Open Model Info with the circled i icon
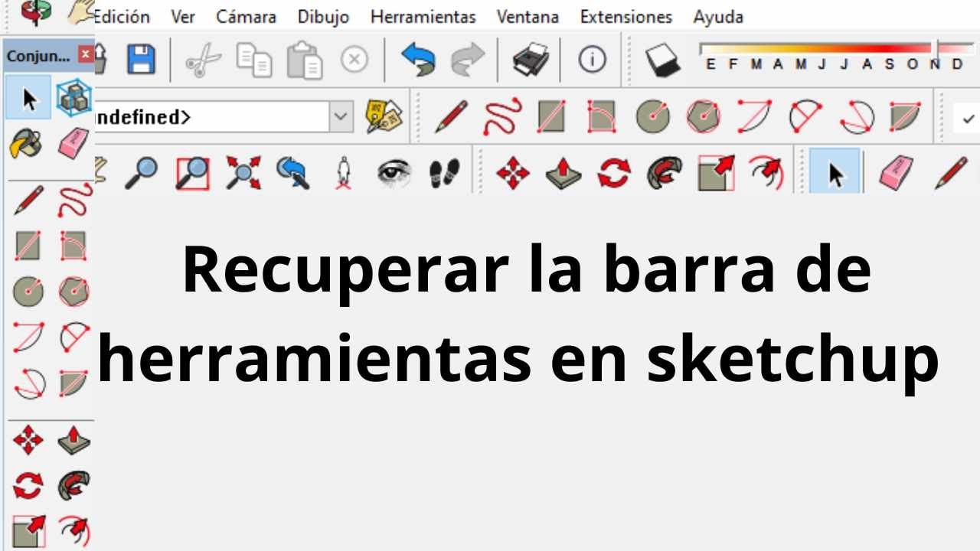The width and height of the screenshot is (980, 551). pos(592,59)
